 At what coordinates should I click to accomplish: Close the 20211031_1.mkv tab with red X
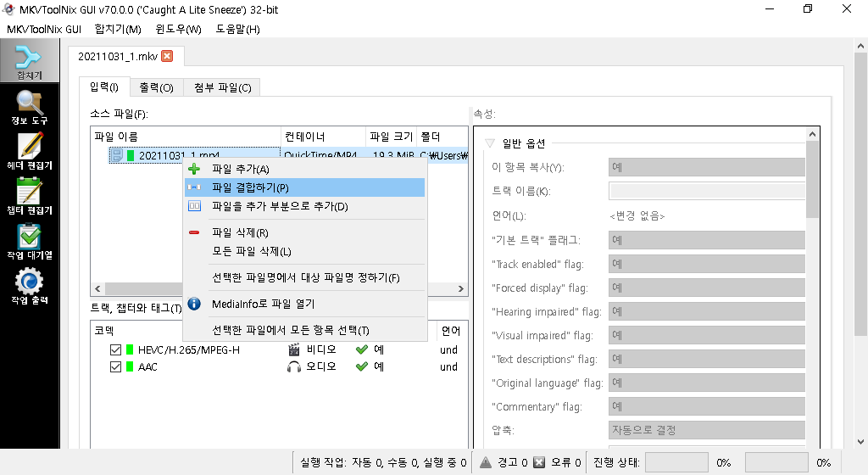[167, 56]
